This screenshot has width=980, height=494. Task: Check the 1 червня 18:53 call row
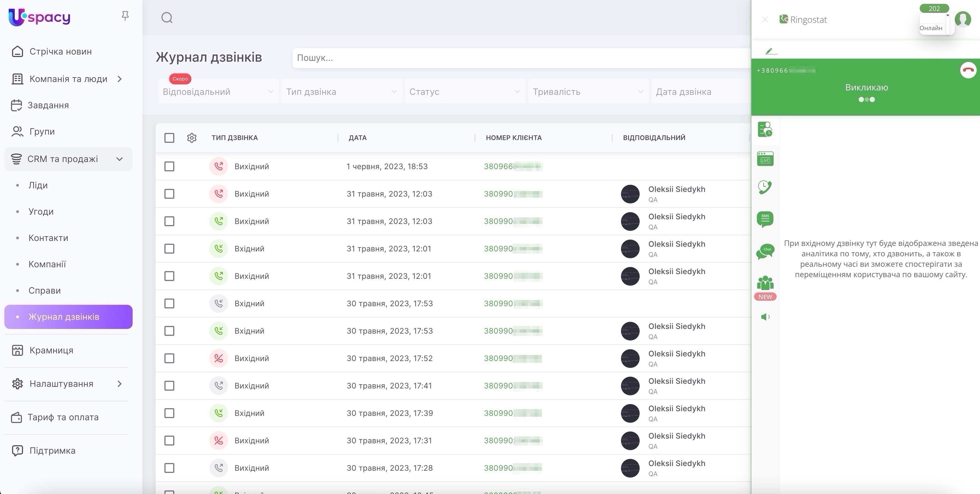pyautogui.click(x=169, y=166)
